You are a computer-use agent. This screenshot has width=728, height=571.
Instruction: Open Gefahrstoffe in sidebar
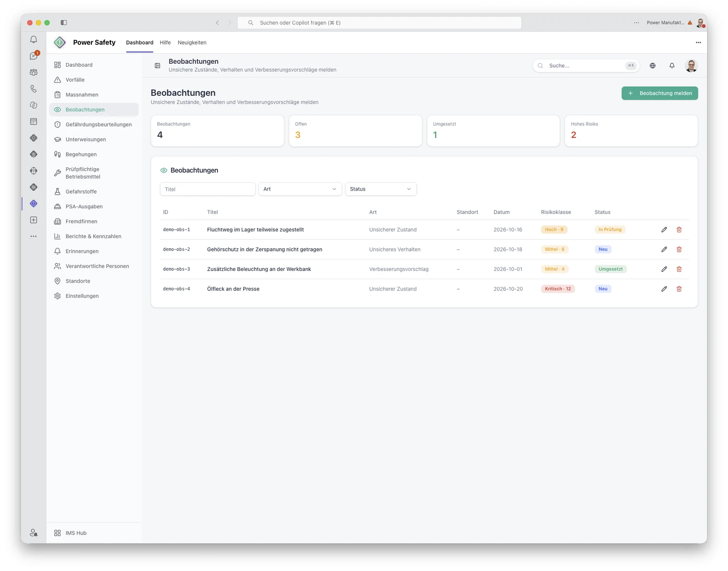coord(94,191)
